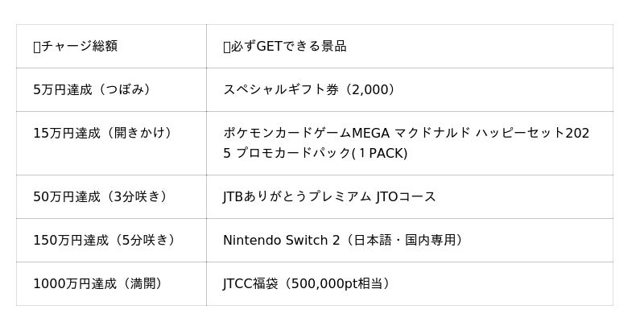The width and height of the screenshot is (644, 330).
Task: Click the 5万円達成 amount text
Action: click(x=60, y=89)
